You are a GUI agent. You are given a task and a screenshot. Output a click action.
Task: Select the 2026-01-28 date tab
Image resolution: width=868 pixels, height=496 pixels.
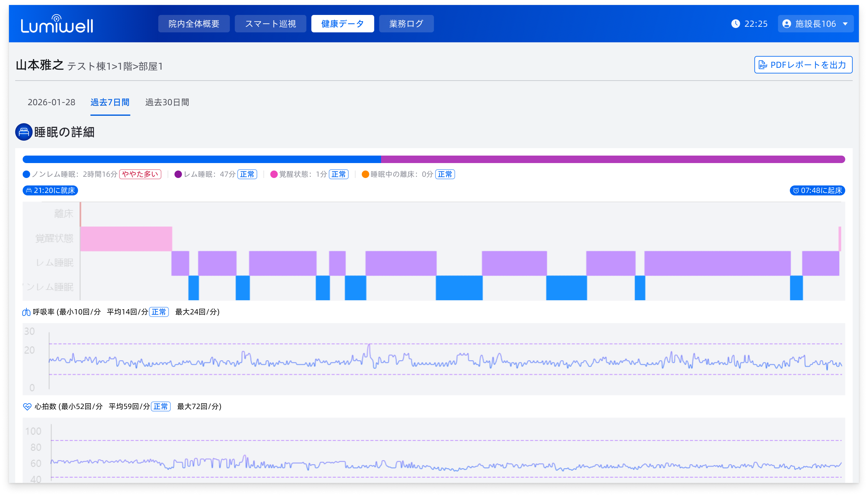tap(51, 102)
